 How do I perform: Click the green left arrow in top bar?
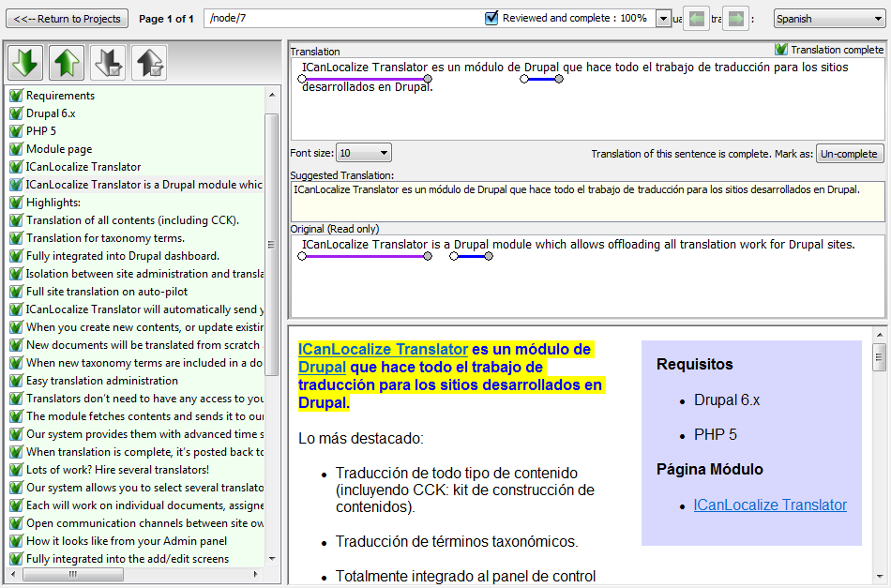(696, 19)
